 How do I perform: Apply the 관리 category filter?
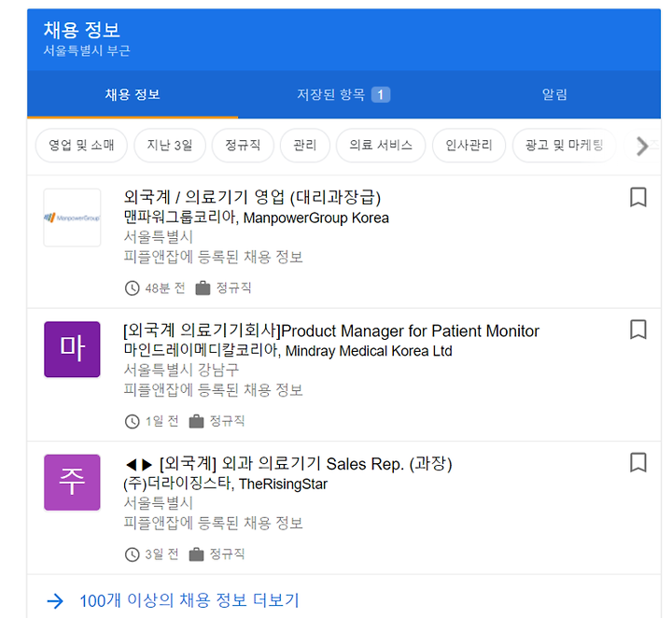[x=304, y=146]
